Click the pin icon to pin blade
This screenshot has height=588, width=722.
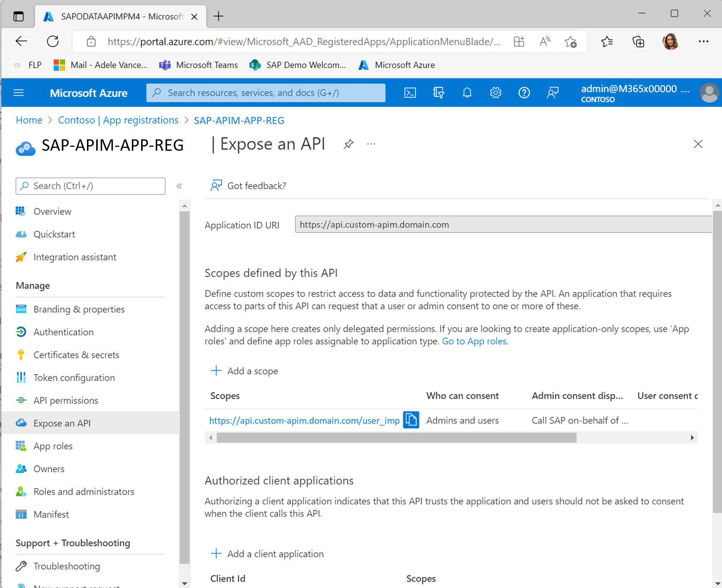347,144
